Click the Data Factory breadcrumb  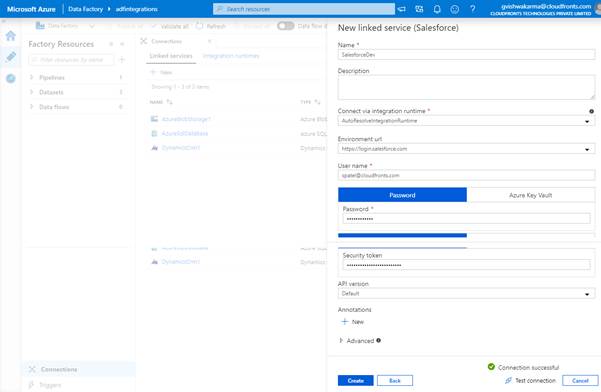point(85,9)
